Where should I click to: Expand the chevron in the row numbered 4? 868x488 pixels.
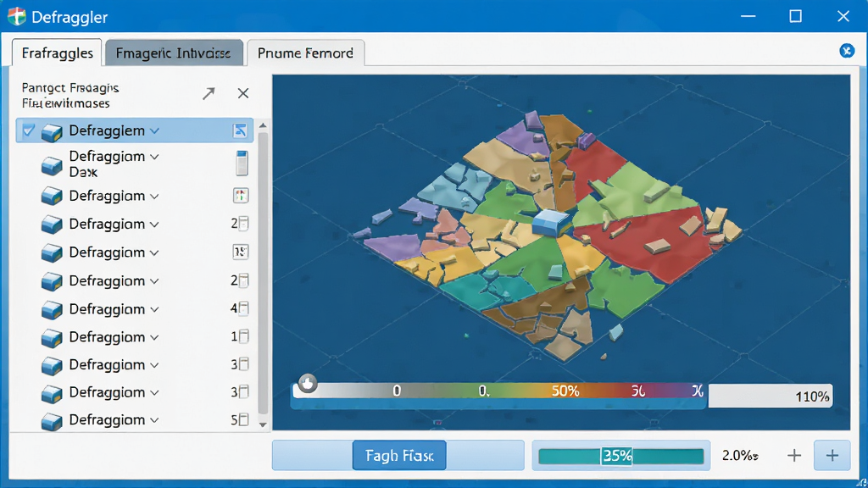154,309
